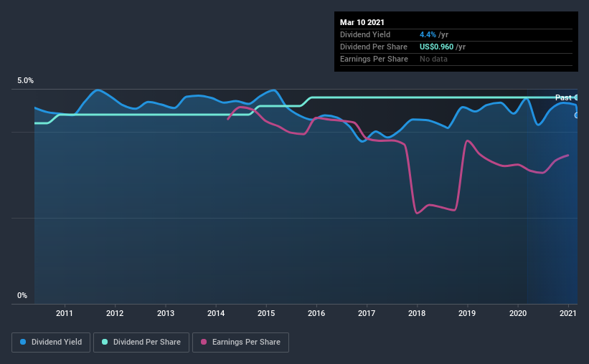
Task: Select the 2011 x-axis label
Action: click(65, 313)
